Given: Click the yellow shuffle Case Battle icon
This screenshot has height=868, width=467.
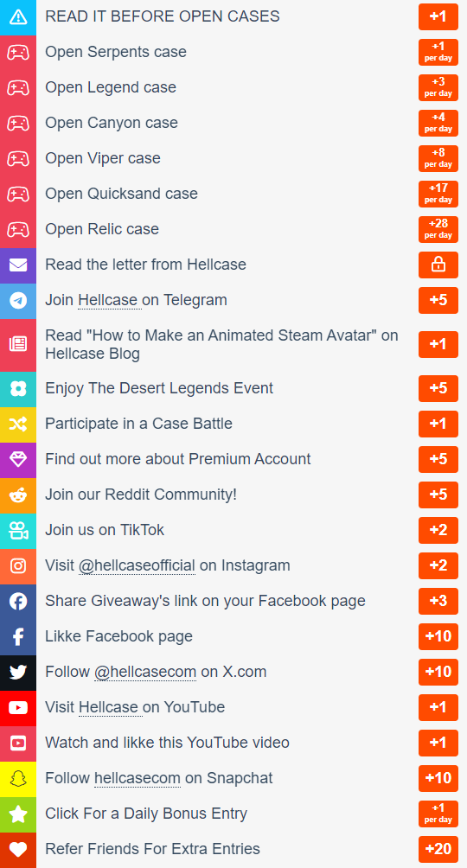Looking at the screenshot, I should coord(17,424).
